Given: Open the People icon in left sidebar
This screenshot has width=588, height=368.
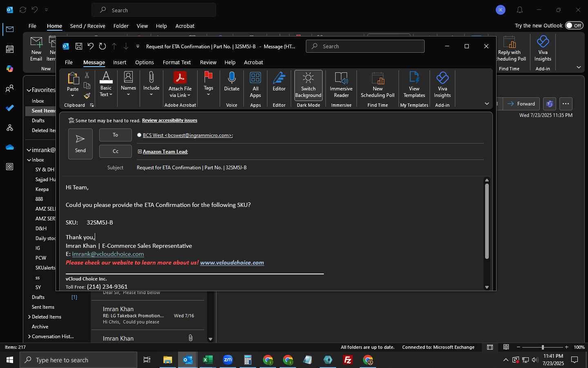Looking at the screenshot, I should 10,88.
